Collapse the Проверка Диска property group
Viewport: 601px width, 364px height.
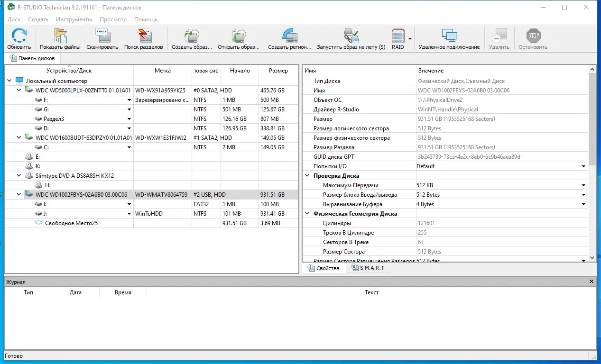point(307,175)
